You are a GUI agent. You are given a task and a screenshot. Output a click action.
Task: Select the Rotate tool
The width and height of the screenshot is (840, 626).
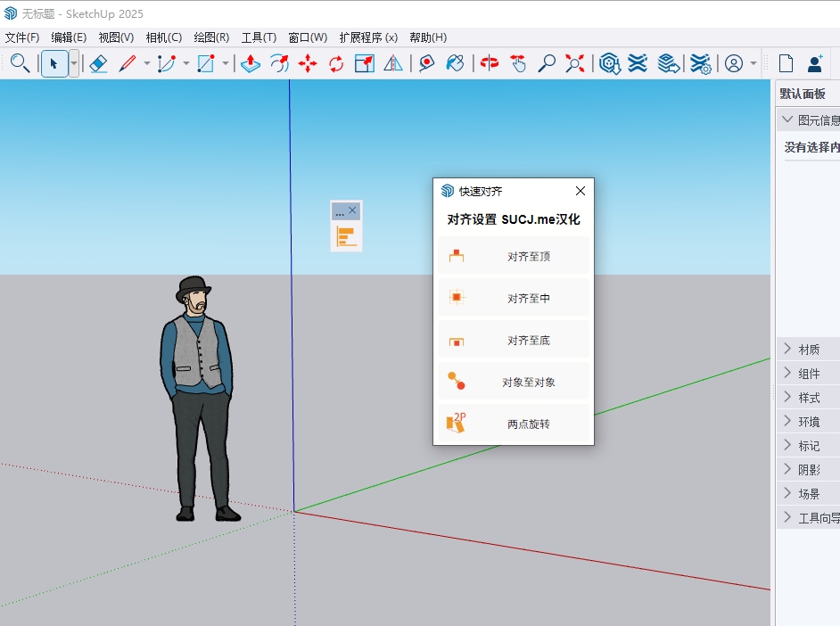(336, 63)
